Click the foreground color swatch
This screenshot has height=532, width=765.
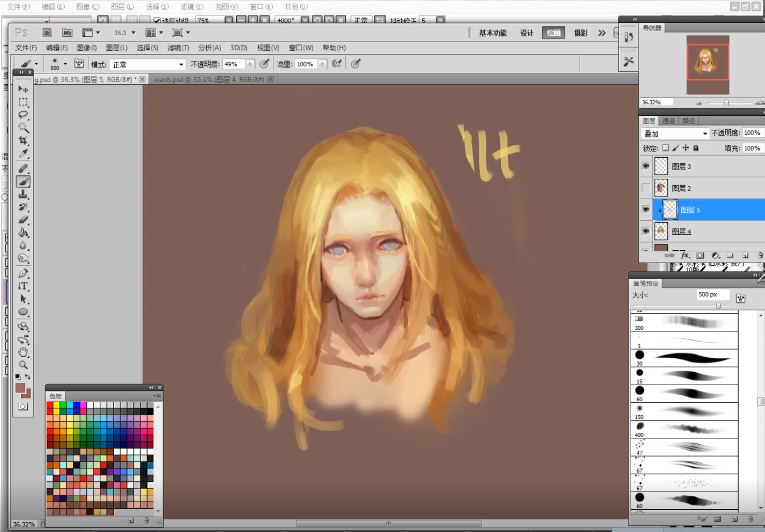pos(20,388)
